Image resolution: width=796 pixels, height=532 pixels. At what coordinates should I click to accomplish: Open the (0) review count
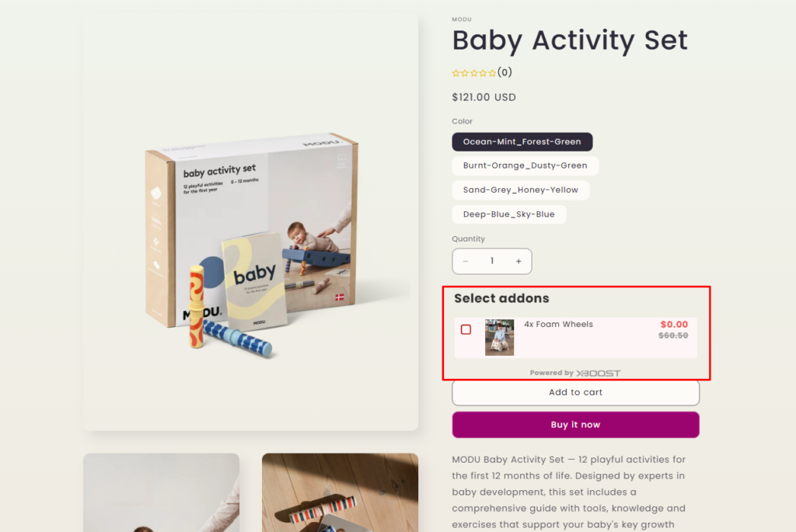[x=505, y=73]
